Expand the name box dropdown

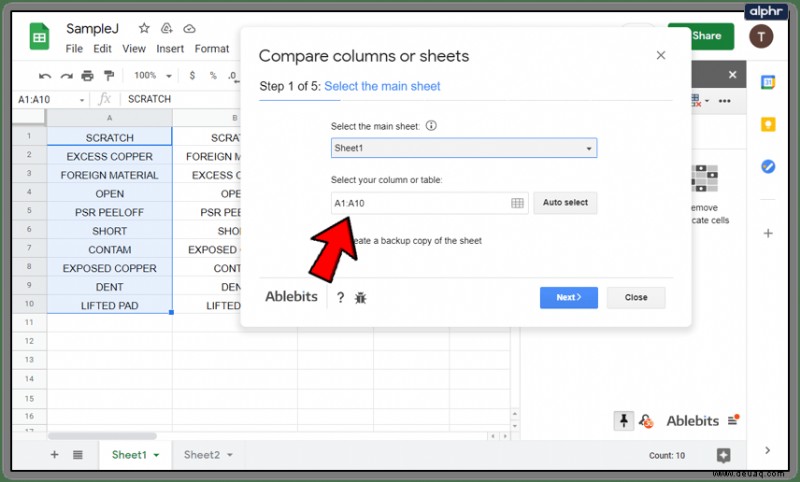click(82, 100)
